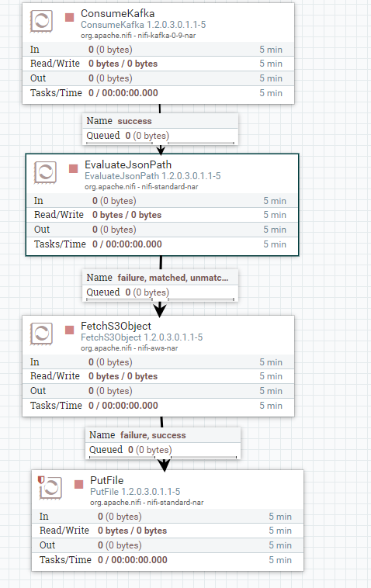This screenshot has height=588, width=371.
Task: Click the Read/Write row of EvaluateJsonPath
Action: click(162, 215)
